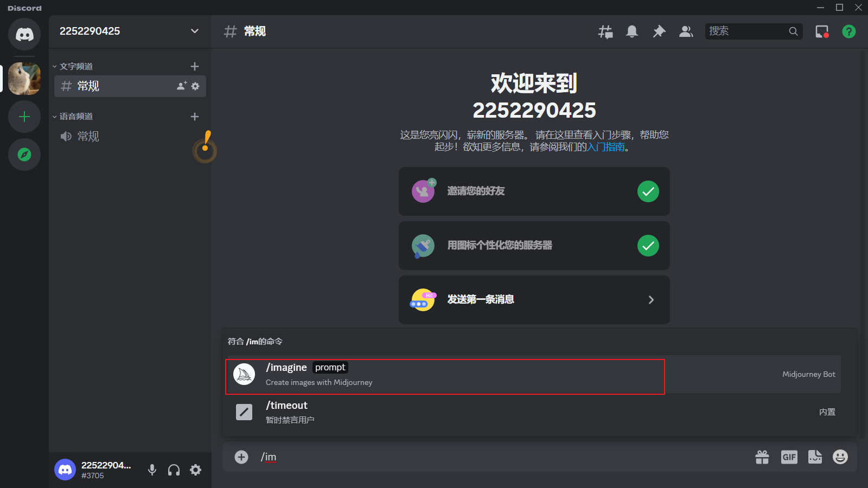This screenshot has width=868, height=488.
Task: Open the 入门指南 link
Action: click(x=606, y=147)
